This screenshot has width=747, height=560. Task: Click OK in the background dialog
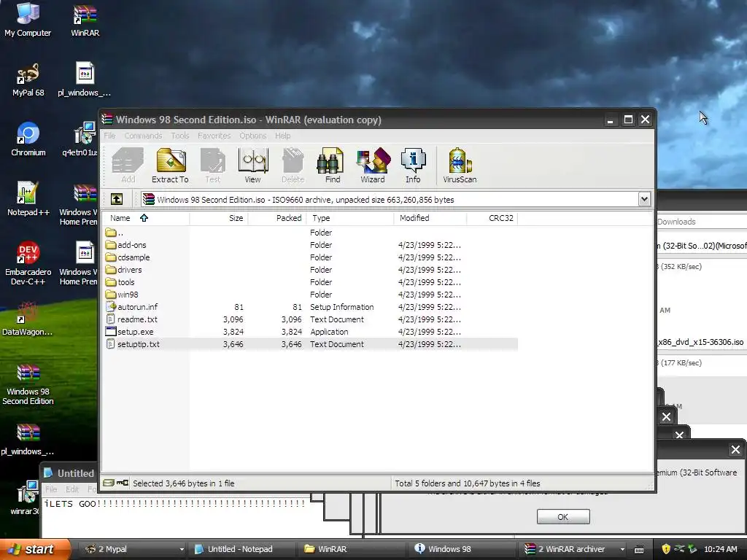click(563, 517)
